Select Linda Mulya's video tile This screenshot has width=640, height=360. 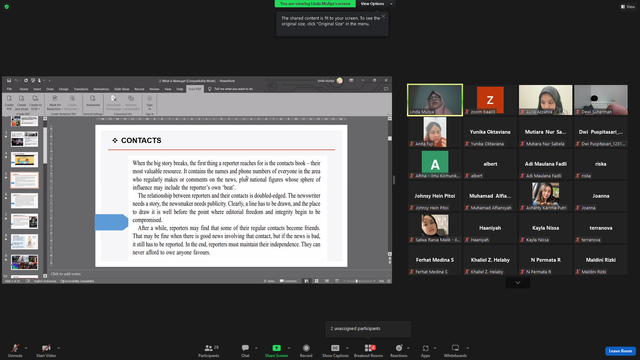435,100
